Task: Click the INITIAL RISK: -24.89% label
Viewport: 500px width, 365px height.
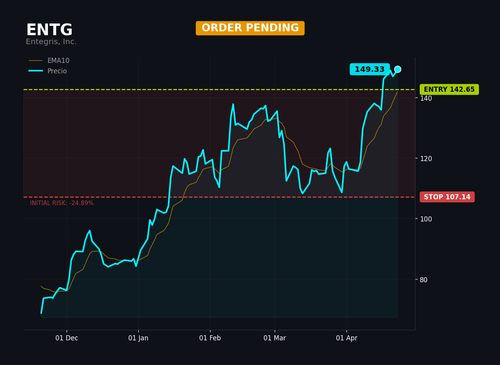Action: [62, 203]
